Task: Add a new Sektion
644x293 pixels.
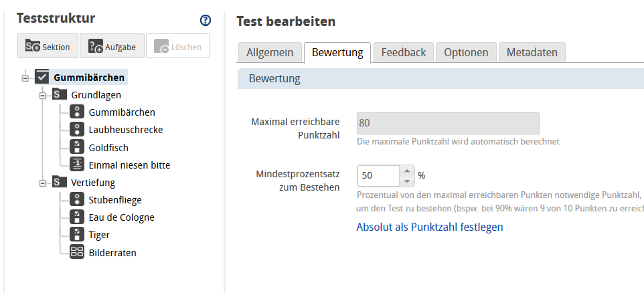Action: [x=48, y=46]
